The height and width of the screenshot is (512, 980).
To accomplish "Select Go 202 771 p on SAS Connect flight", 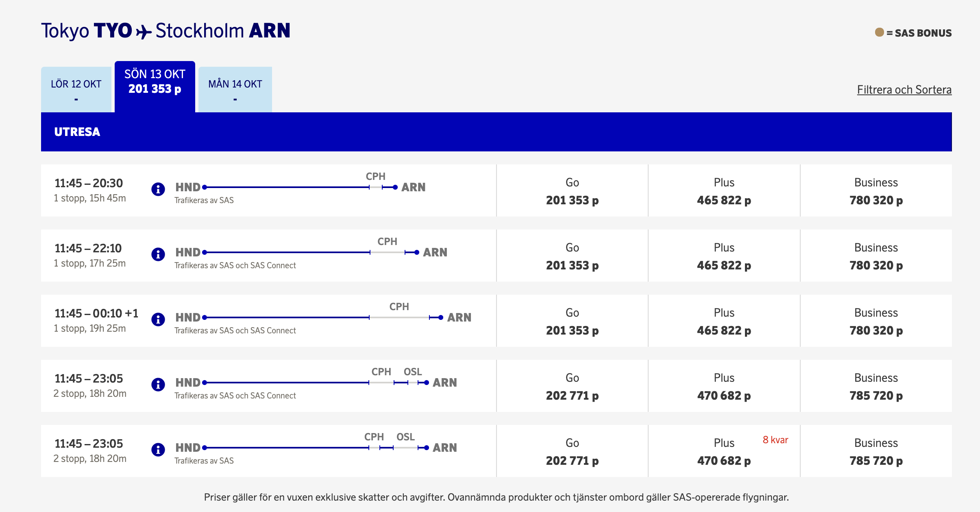I will coord(572,386).
